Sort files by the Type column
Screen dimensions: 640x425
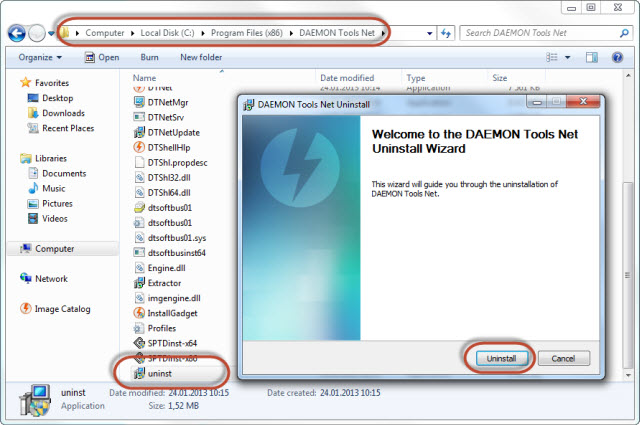(x=416, y=78)
